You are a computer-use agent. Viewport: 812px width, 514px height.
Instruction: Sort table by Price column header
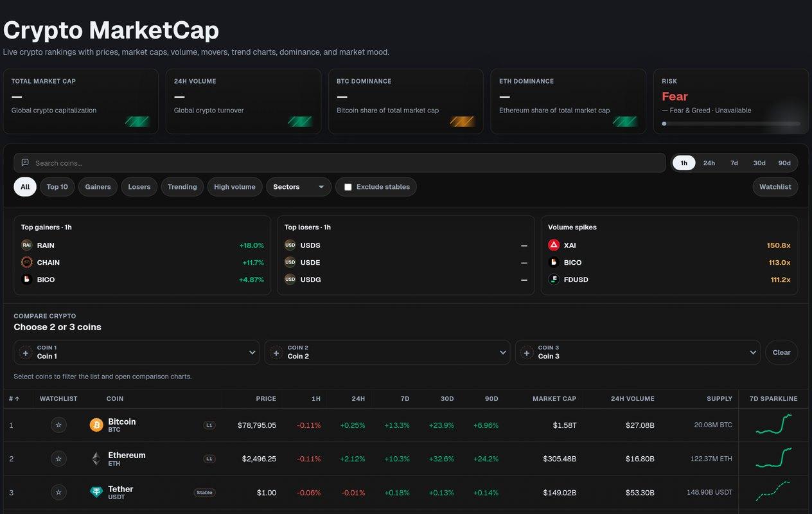(x=266, y=399)
